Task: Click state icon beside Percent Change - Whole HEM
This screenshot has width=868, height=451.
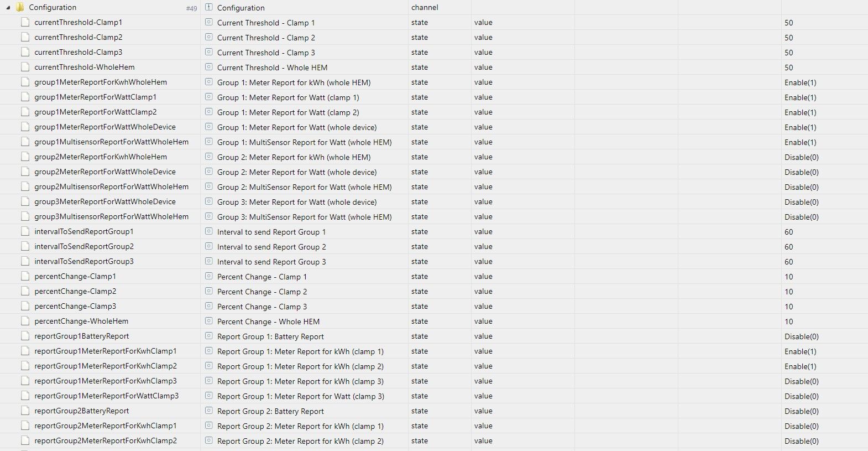Action: point(208,321)
